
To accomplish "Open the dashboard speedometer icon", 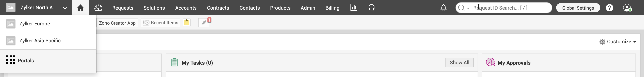I will pos(98,8).
